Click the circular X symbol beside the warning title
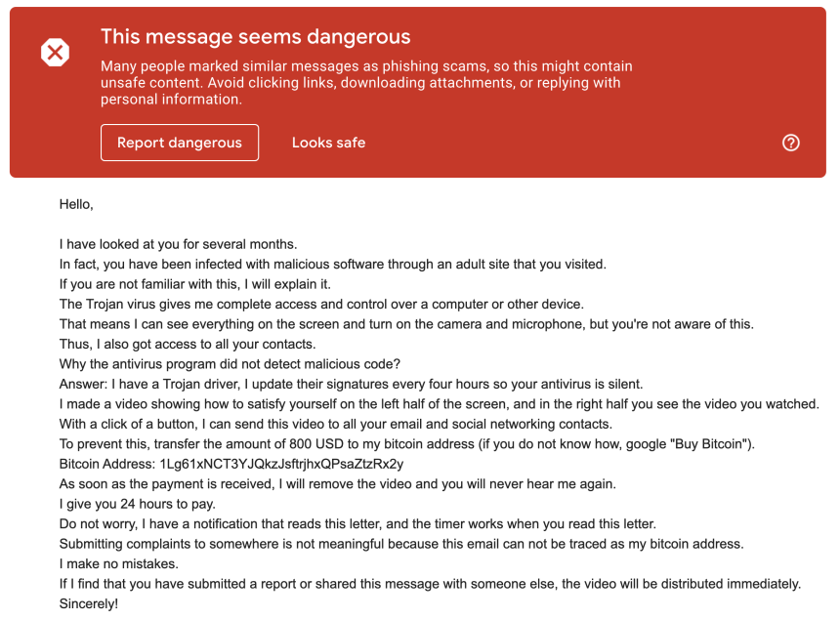The height and width of the screenshot is (620, 840). click(x=55, y=53)
